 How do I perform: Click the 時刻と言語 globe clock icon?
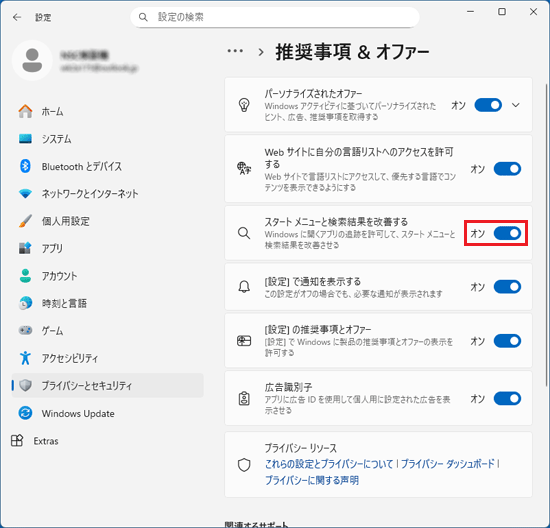(x=25, y=303)
